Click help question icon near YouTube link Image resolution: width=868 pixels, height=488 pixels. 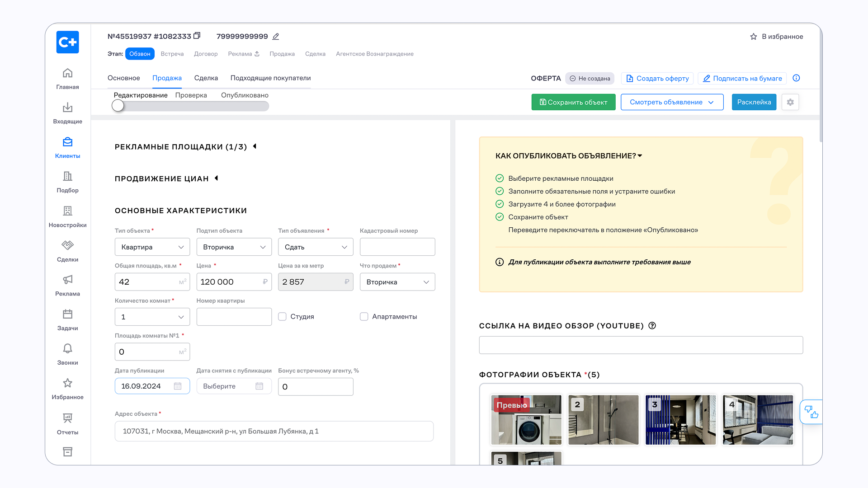[652, 326]
